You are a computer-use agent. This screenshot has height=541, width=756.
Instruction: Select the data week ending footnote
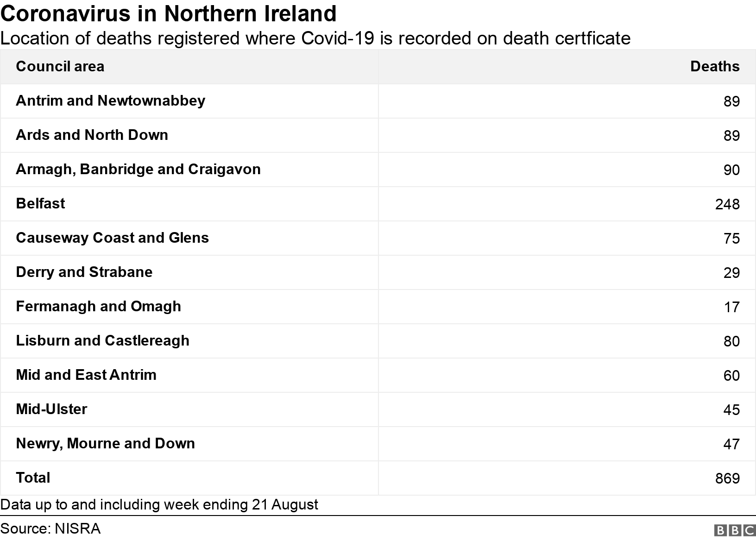159,504
